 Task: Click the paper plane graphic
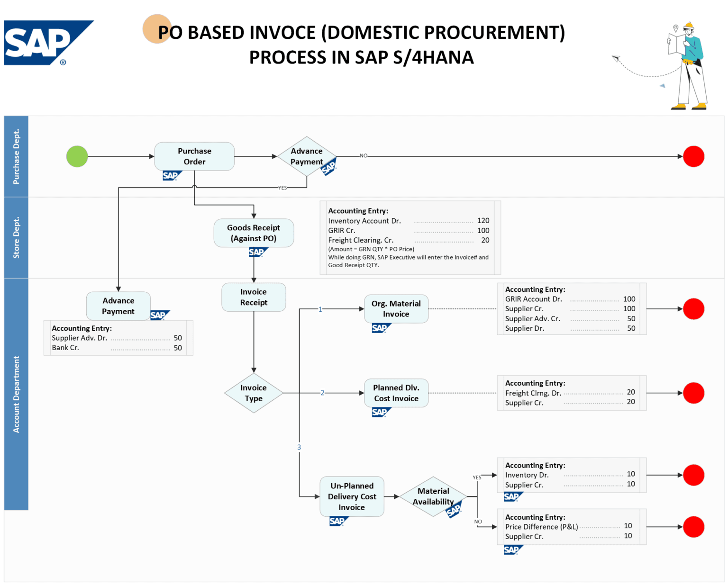click(616, 58)
